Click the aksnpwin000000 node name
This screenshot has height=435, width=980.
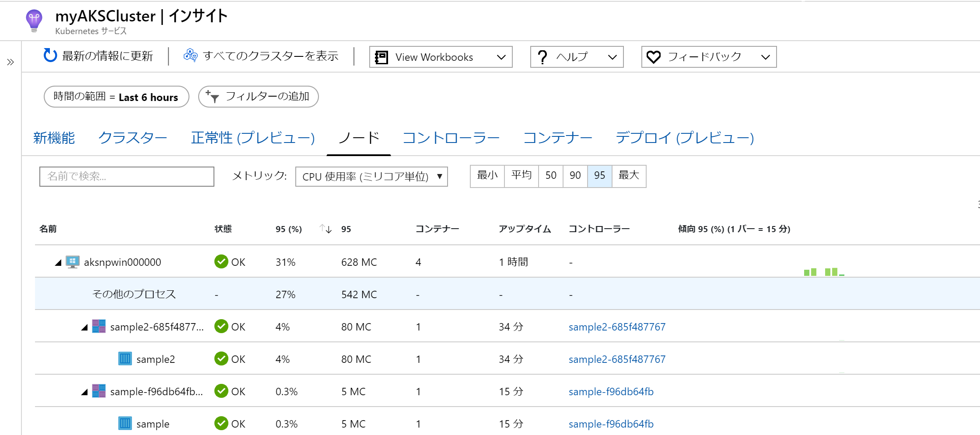point(122,262)
